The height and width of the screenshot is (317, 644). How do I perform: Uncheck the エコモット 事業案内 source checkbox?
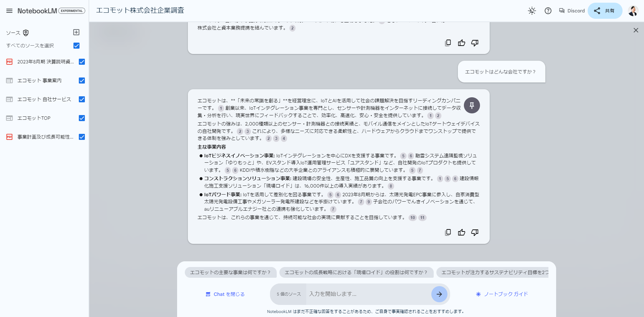82,81
